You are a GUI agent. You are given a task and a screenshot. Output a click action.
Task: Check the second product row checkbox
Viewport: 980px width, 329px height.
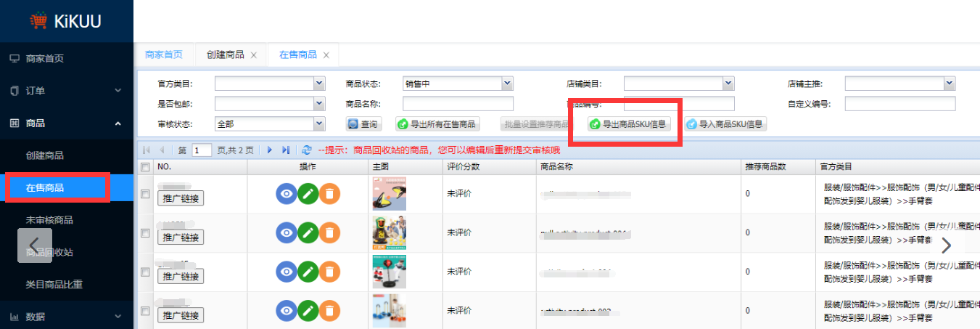pyautogui.click(x=145, y=233)
